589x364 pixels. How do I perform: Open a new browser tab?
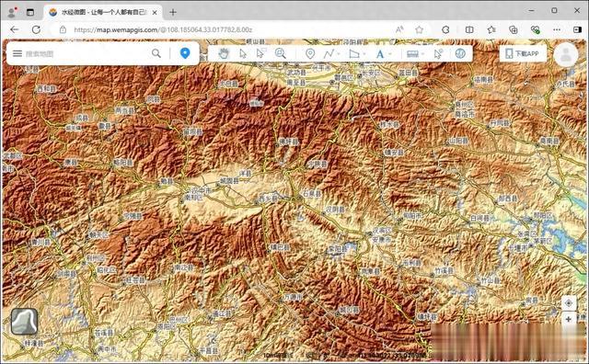tap(173, 12)
